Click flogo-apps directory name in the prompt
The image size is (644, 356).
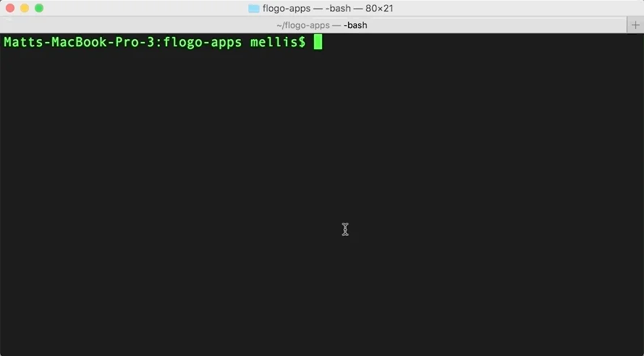[x=203, y=42]
